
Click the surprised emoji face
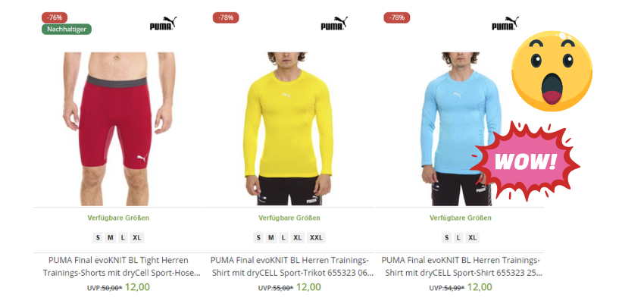tap(552, 70)
